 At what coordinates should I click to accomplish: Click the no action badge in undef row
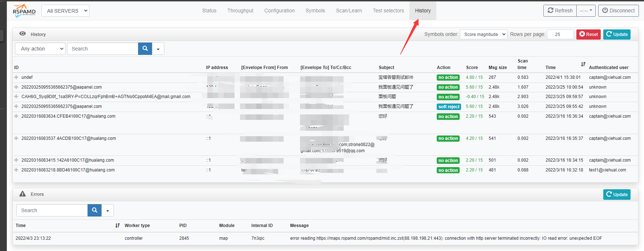[448, 77]
